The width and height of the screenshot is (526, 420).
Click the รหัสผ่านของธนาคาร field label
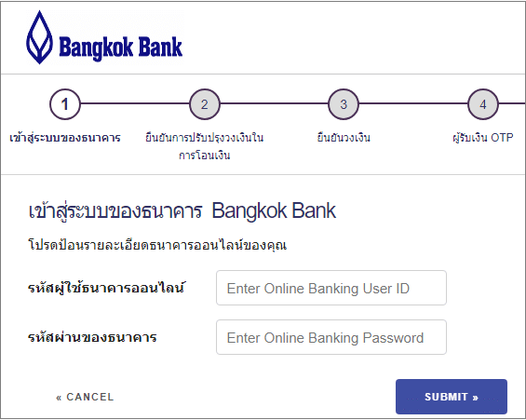(x=92, y=337)
